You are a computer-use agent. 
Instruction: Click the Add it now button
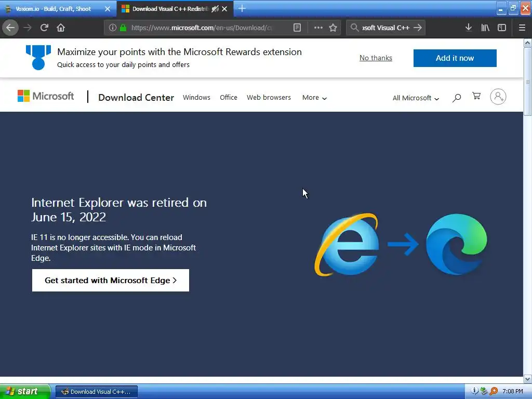455,58
